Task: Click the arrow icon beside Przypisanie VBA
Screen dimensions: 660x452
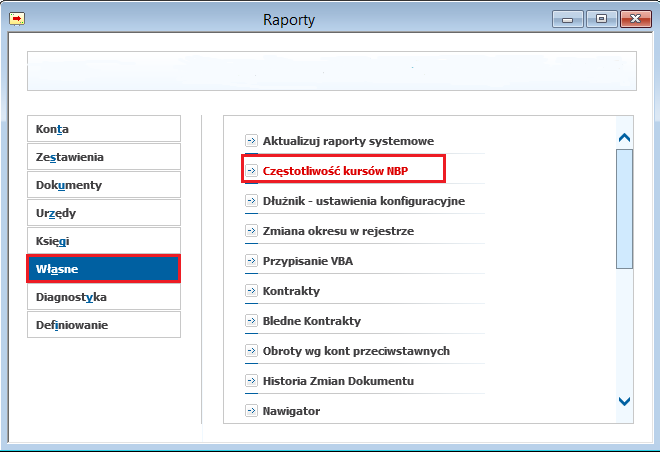Action: (x=251, y=261)
